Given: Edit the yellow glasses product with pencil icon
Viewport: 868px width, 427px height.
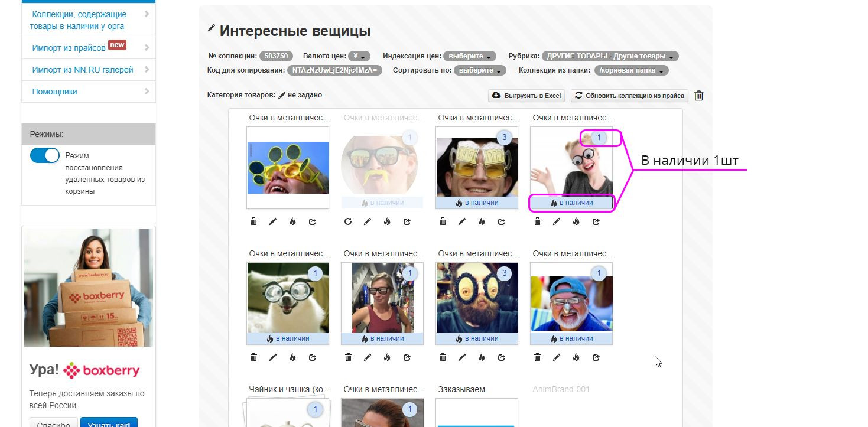Looking at the screenshot, I should 273,221.
